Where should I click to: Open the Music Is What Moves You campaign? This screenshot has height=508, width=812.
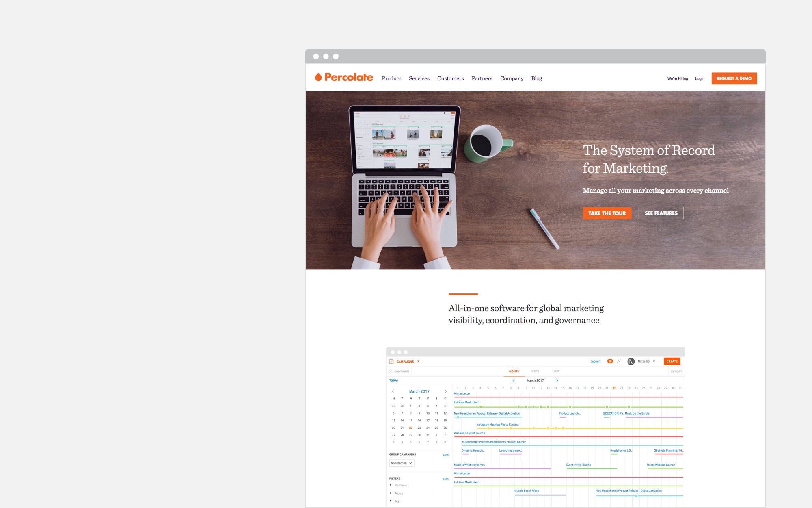point(469,465)
